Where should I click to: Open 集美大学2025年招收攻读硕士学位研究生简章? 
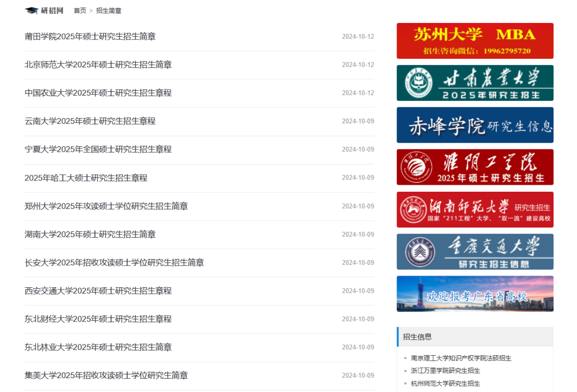point(106,375)
